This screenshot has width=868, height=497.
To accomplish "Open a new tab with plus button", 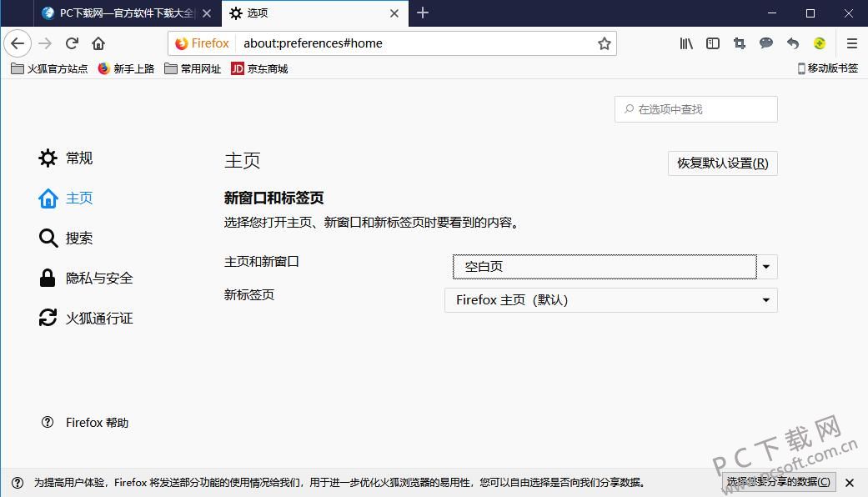I will (423, 13).
